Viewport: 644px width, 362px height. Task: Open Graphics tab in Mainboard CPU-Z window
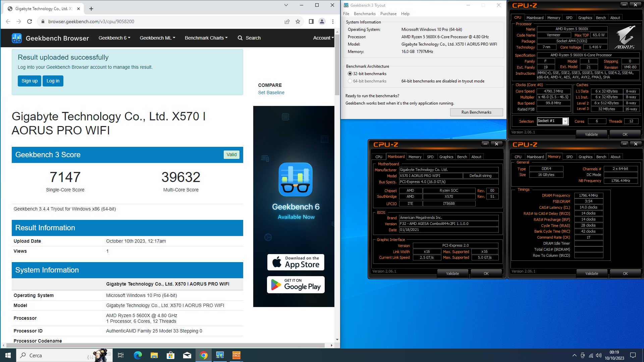tap(446, 157)
